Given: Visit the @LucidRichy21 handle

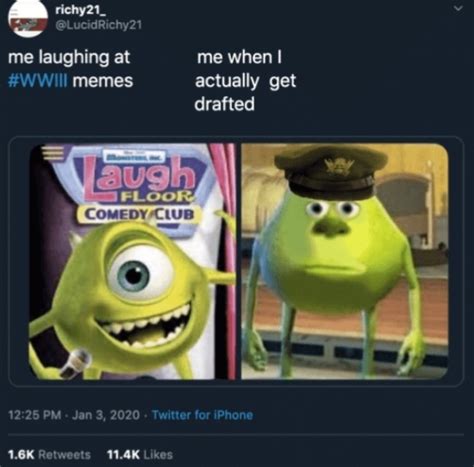Looking at the screenshot, I should pyautogui.click(x=98, y=25).
